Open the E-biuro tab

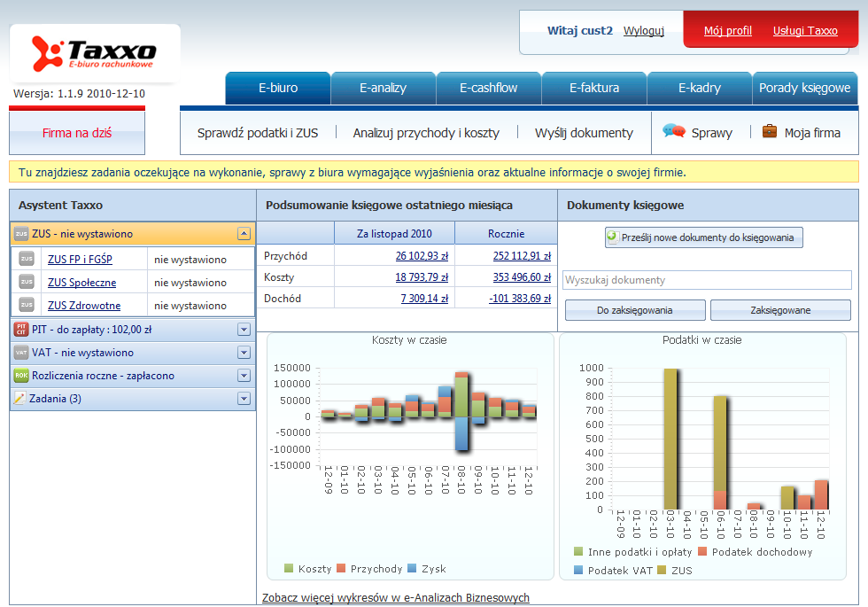(278, 88)
